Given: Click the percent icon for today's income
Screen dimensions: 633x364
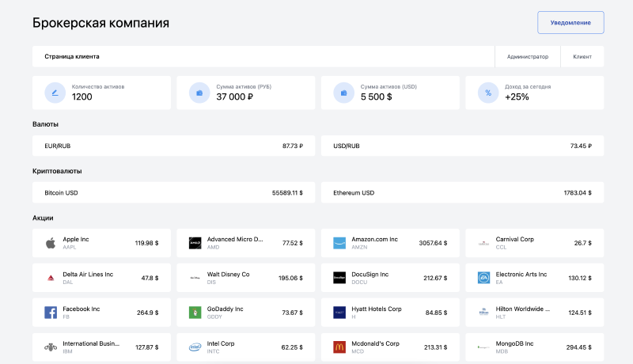Looking at the screenshot, I should (488, 93).
